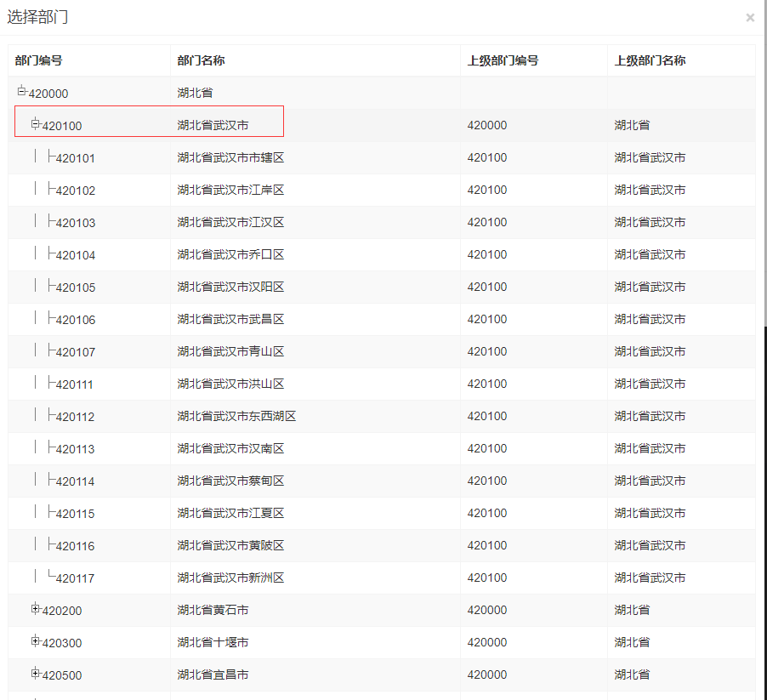767x700 pixels.
Task: Collapse the 湖北省武汉市 tree node
Action: click(35, 125)
